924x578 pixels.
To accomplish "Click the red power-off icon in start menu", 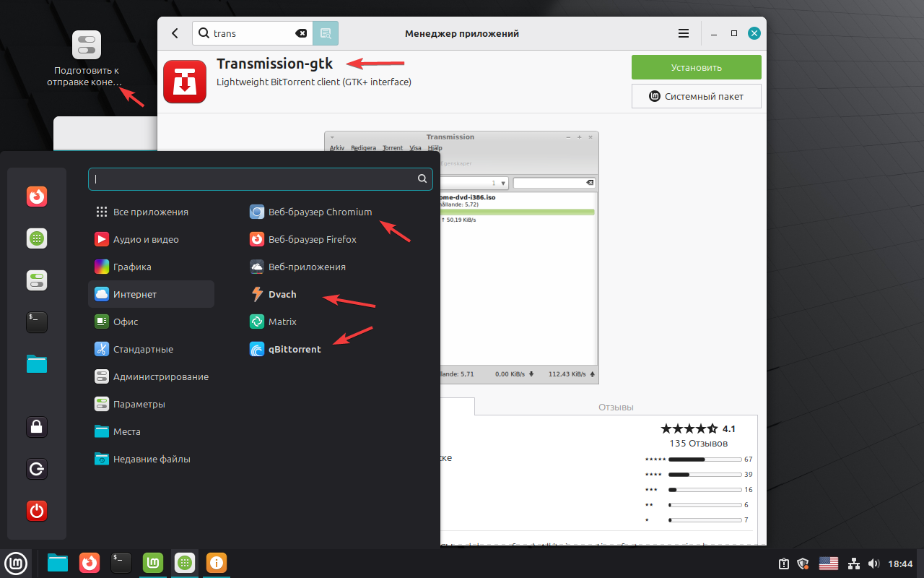I will tap(37, 511).
